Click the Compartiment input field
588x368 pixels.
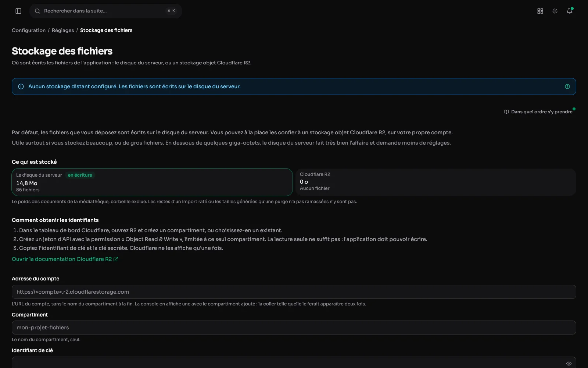[294, 328]
